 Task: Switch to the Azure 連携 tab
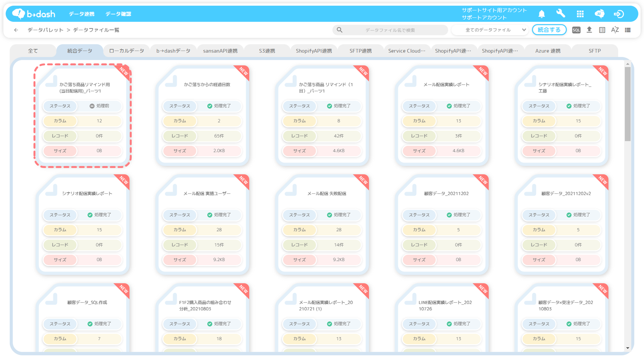tap(548, 51)
